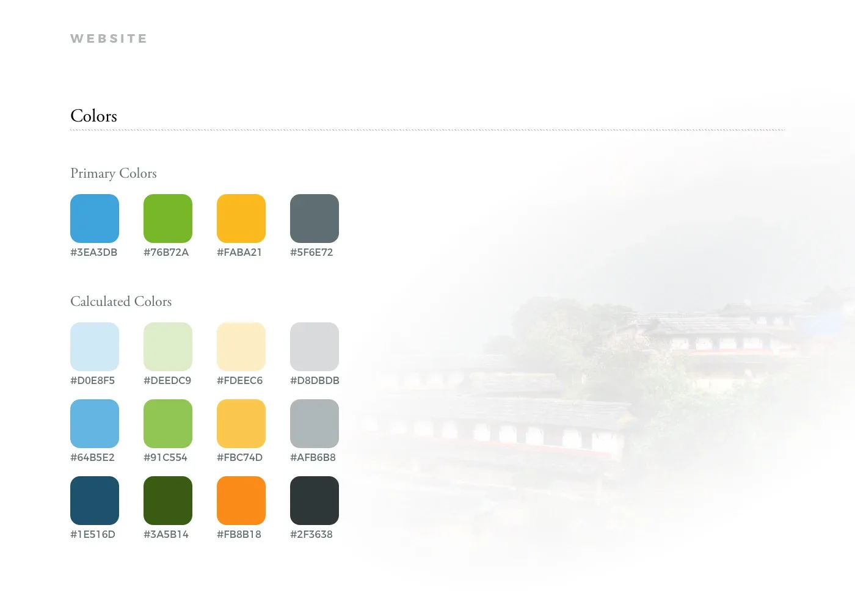
Task: Choose the slate gray #5F6E72 swatch
Action: [x=315, y=219]
